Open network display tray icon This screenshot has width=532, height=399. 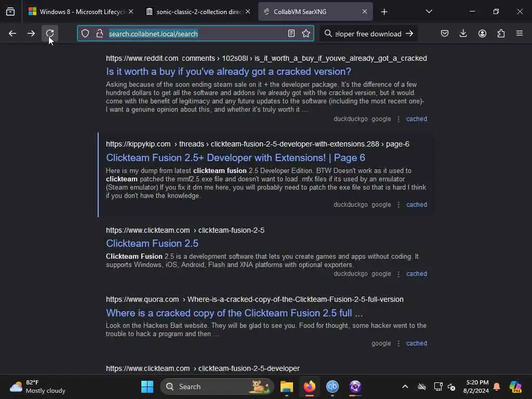coord(438,387)
